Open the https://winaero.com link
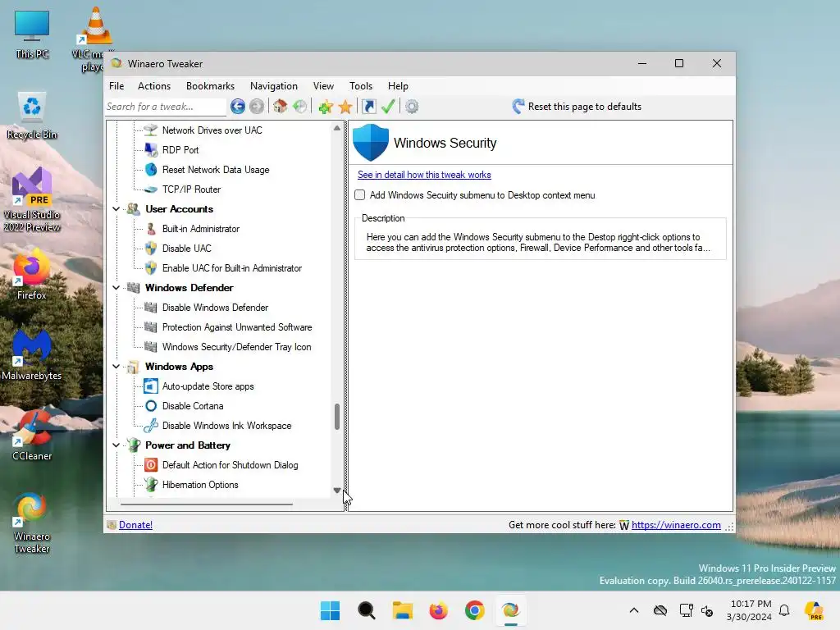This screenshot has width=840, height=630. (x=676, y=525)
